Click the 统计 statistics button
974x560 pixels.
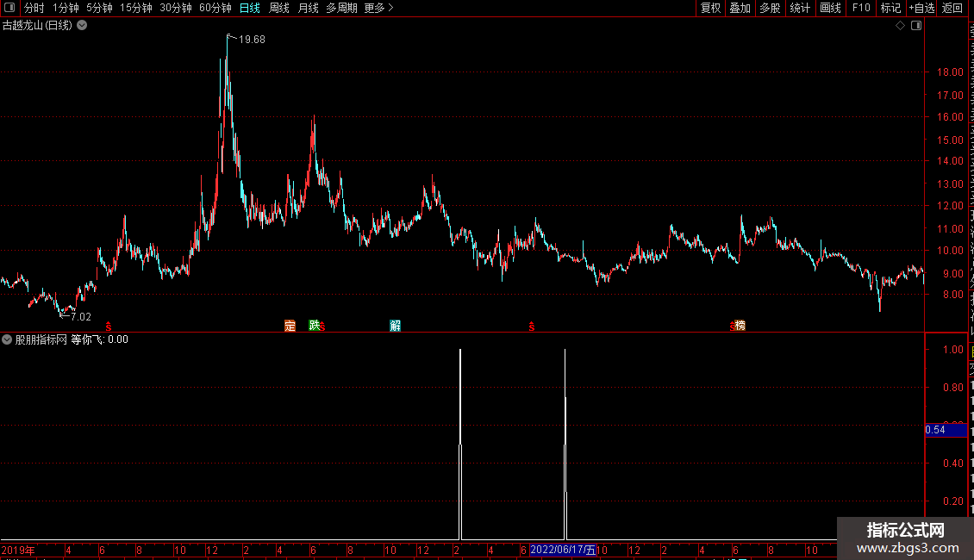click(800, 8)
